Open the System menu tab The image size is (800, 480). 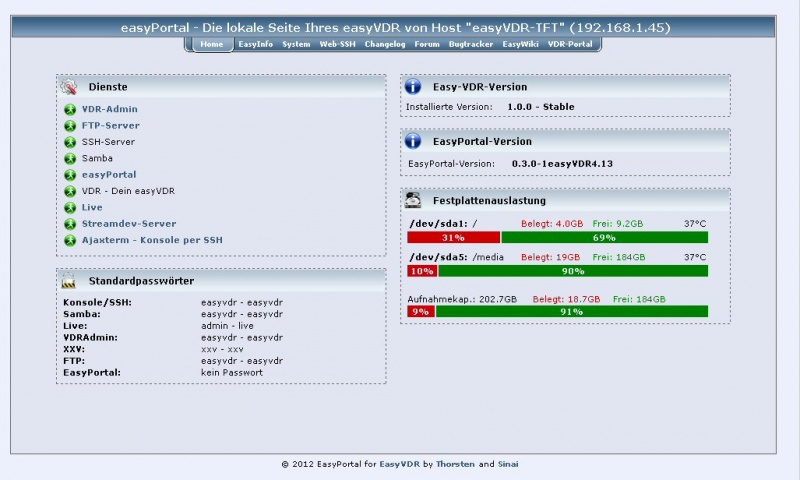(296, 45)
